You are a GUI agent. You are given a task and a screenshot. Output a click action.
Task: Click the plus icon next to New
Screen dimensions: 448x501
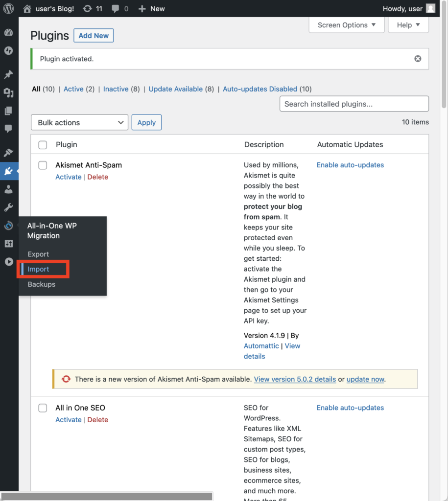(142, 9)
